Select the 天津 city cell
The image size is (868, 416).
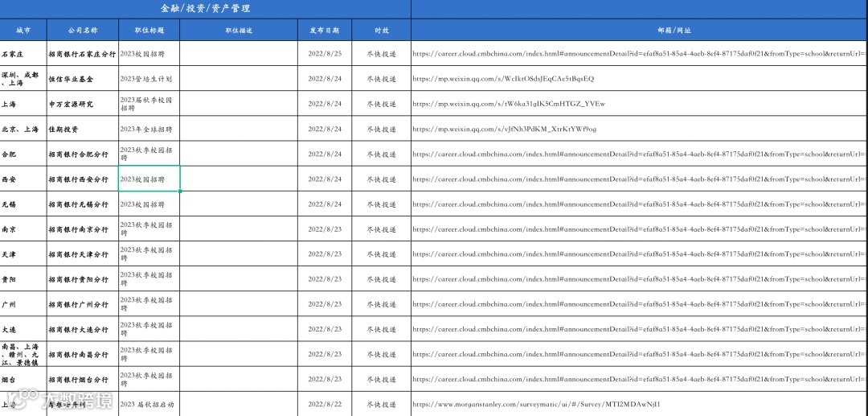23,253
